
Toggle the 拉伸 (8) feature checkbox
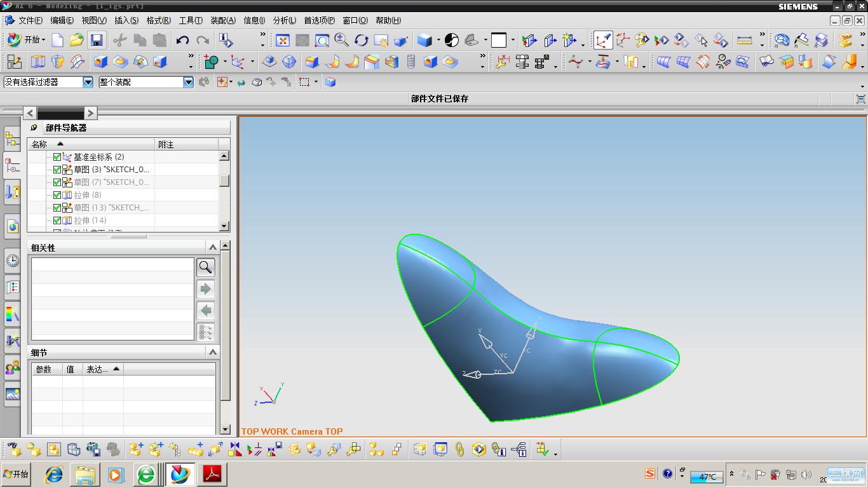(x=57, y=195)
